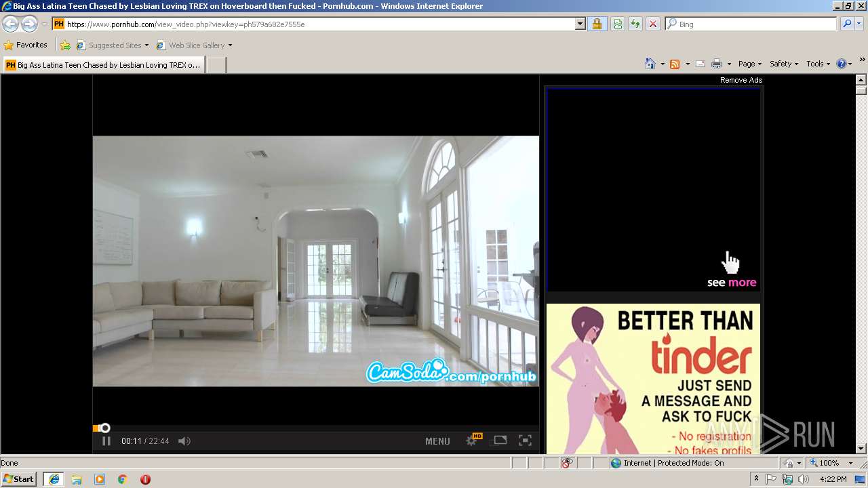This screenshot has width=868, height=488.
Task: Open Windows Explorer from the taskbar
Action: click(x=77, y=479)
